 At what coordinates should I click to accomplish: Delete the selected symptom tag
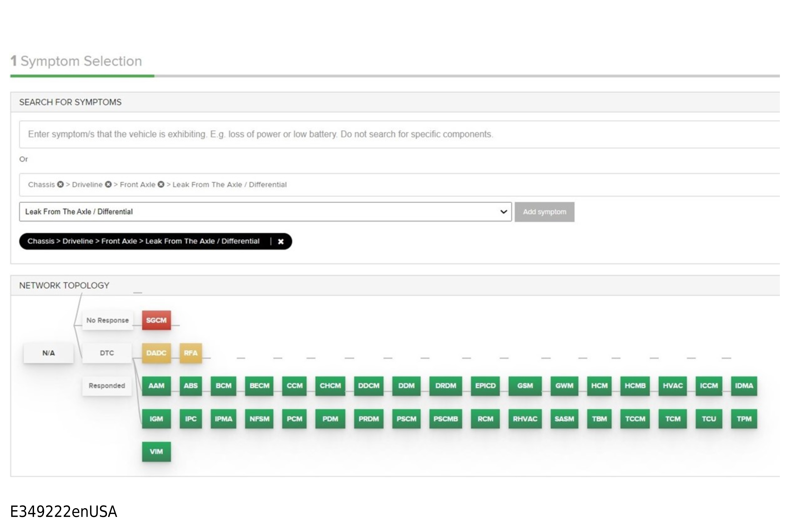click(x=281, y=242)
